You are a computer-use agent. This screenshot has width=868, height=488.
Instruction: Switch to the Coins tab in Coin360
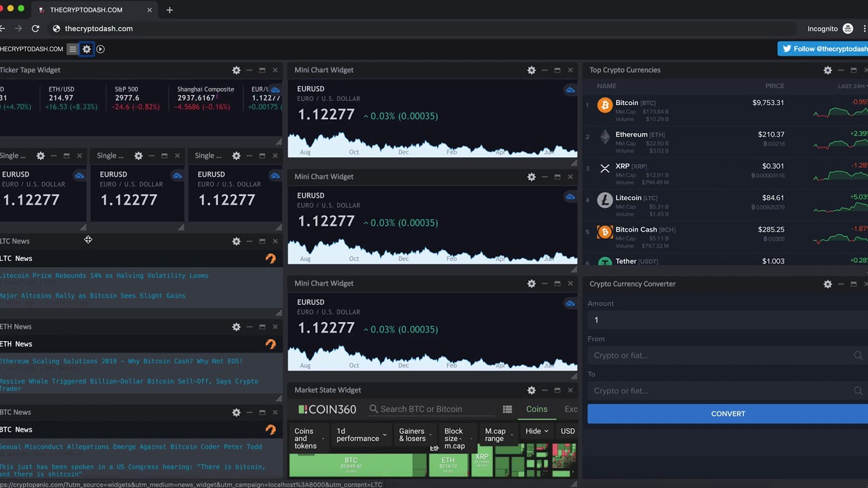pyautogui.click(x=536, y=409)
